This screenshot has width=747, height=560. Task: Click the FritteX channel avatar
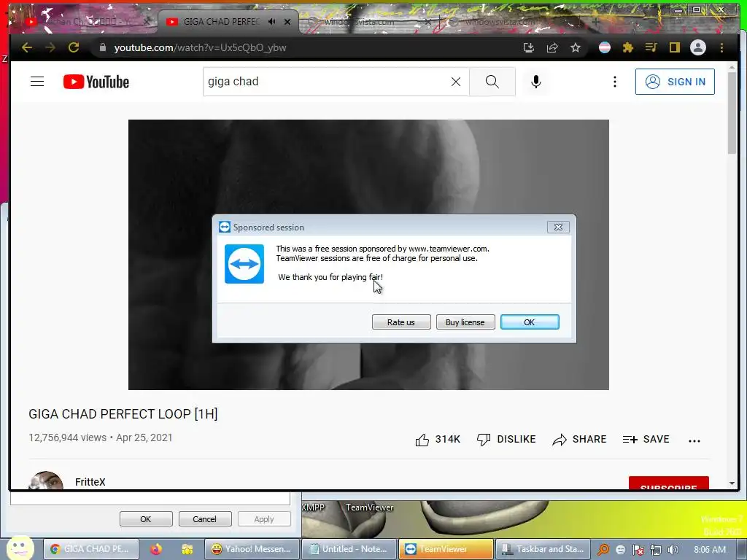(x=46, y=481)
